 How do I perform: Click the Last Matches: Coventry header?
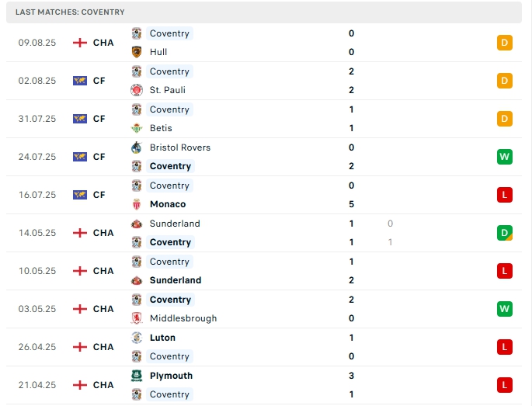[x=70, y=12]
